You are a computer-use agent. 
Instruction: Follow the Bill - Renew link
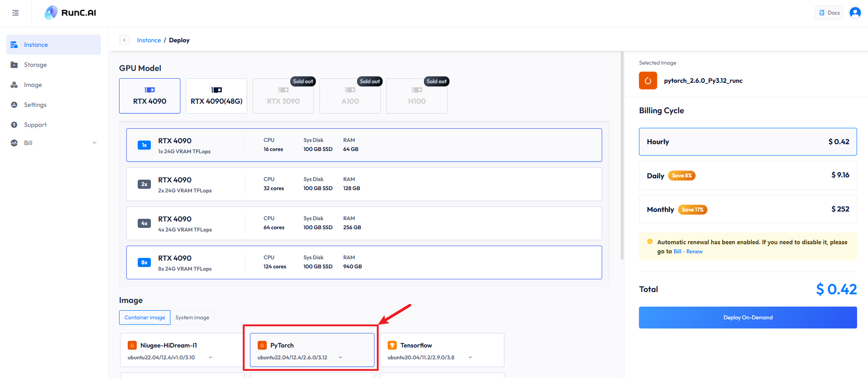click(x=688, y=252)
